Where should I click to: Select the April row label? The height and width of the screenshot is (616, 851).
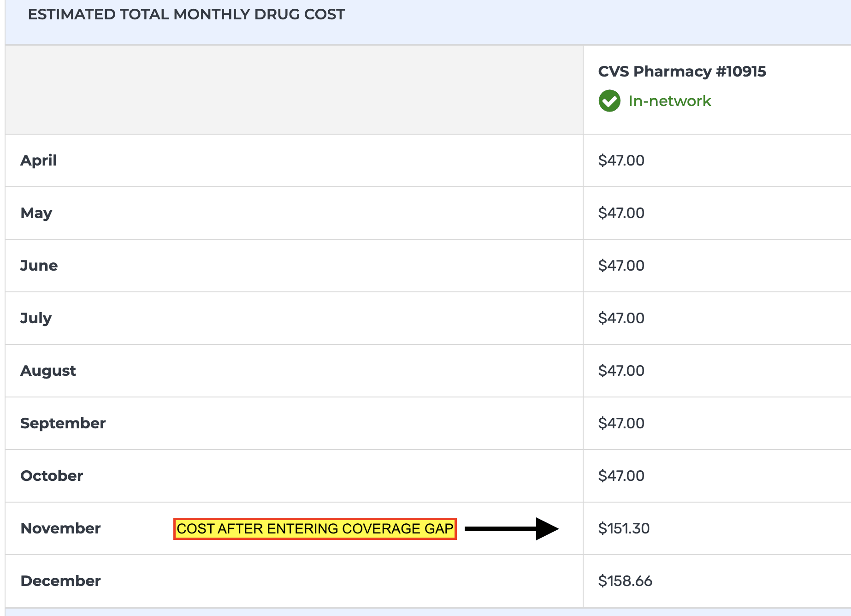39,160
